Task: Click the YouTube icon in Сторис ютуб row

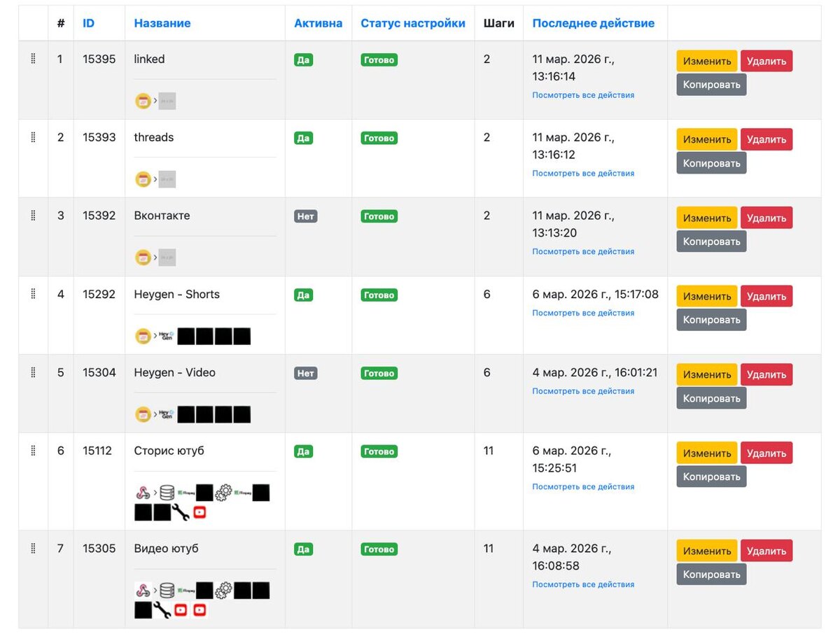Action: tap(199, 513)
